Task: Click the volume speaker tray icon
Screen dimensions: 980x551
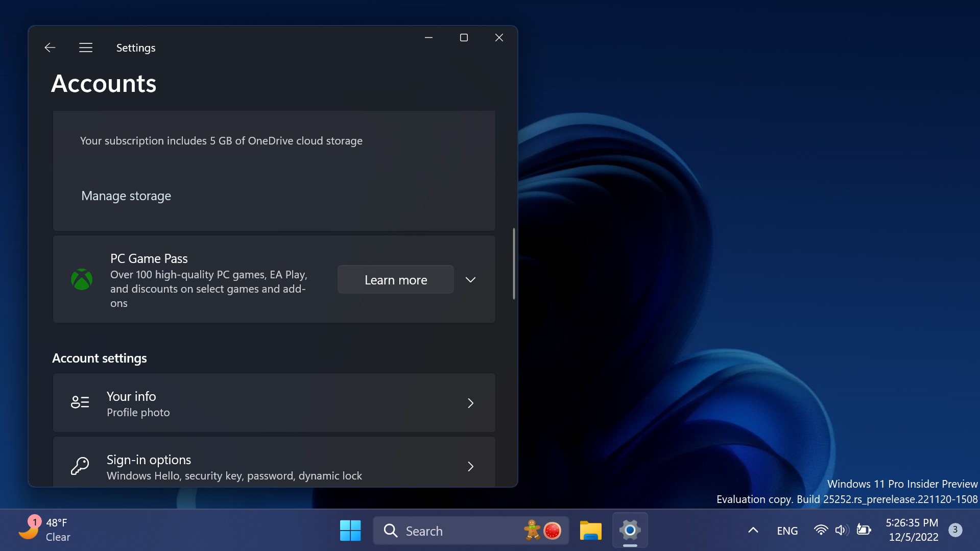Action: [841, 530]
